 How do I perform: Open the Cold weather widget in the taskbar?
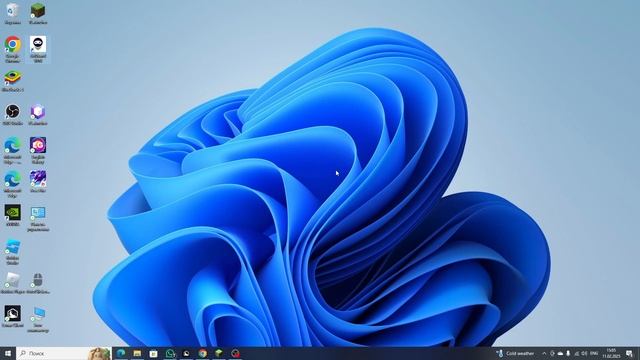point(515,353)
